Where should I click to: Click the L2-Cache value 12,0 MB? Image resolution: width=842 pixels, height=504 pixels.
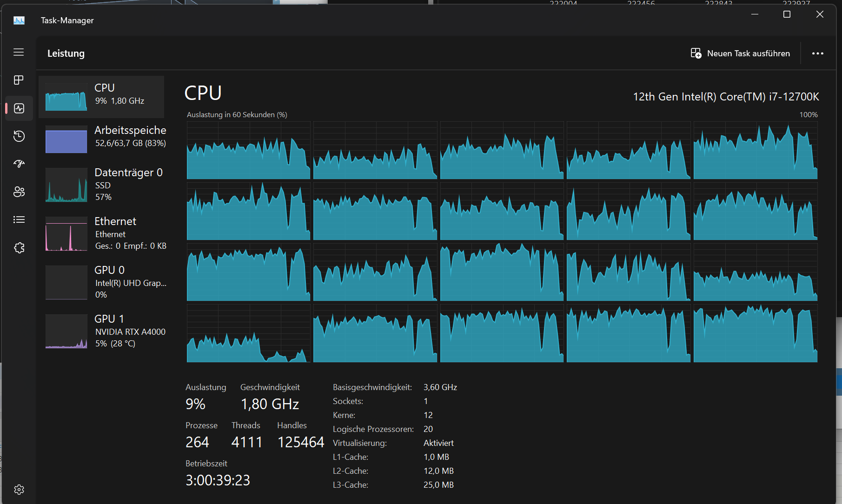point(438,471)
